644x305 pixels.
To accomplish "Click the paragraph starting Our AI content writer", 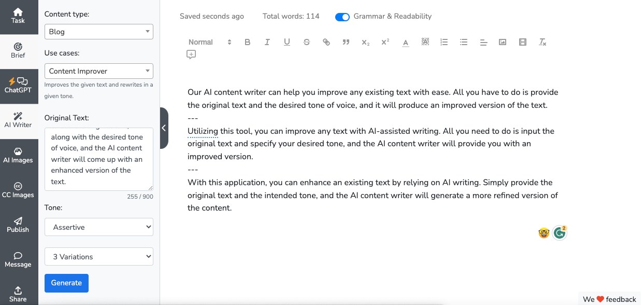I will tap(373, 99).
